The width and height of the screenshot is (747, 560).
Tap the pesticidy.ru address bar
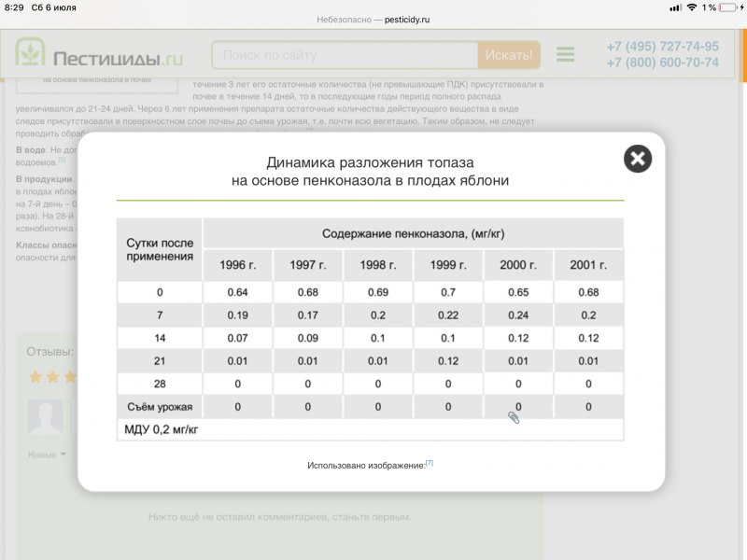[x=373, y=20]
